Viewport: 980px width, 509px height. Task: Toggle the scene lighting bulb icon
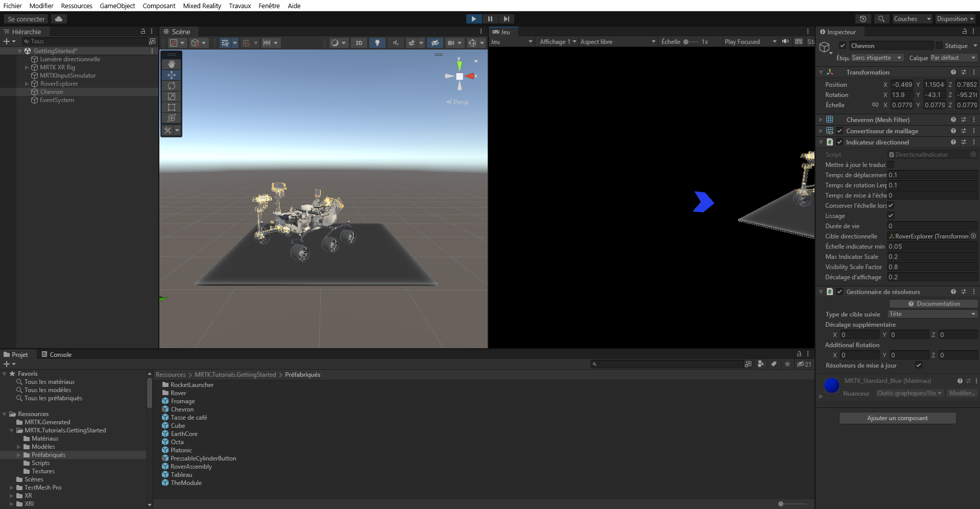click(x=377, y=43)
